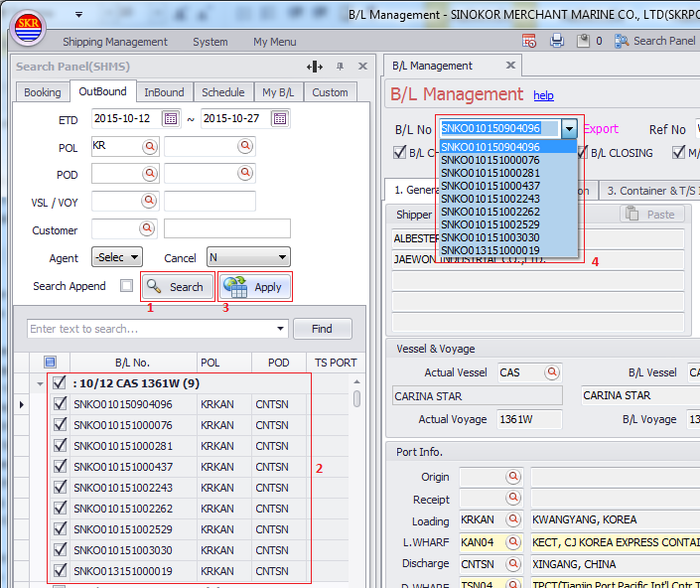
Task: Click the SKR application logo button
Action: 28,28
